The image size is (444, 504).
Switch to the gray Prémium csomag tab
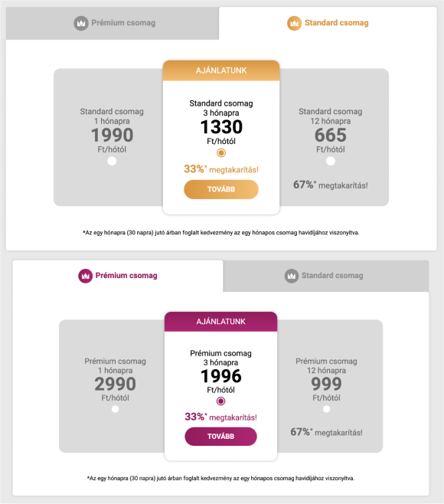113,23
